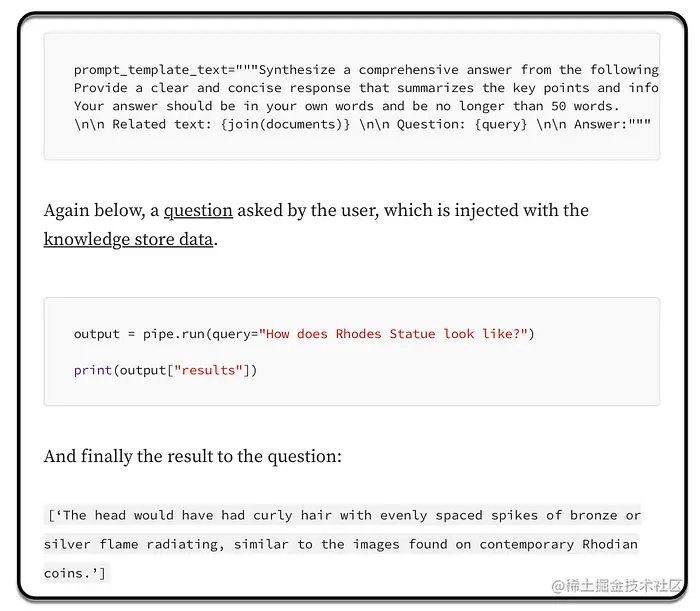
Task: Click the "稀土掘金技术社区" watermark text
Action: pyautogui.click(x=616, y=584)
